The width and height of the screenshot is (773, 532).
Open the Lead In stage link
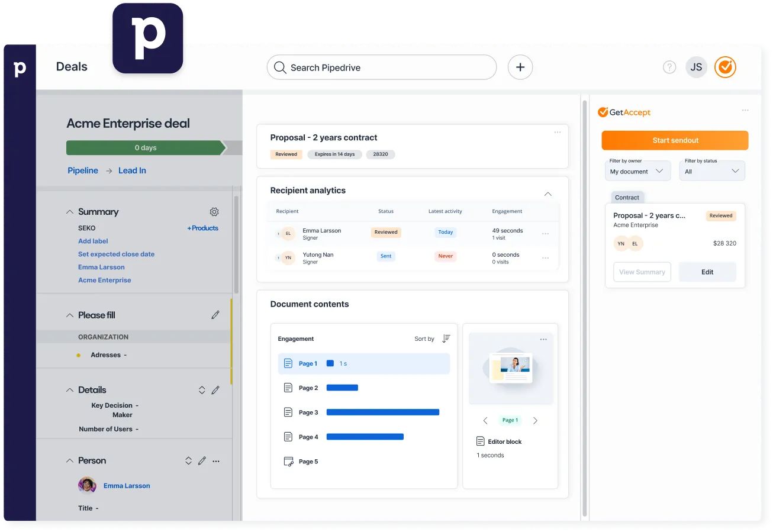coord(132,170)
